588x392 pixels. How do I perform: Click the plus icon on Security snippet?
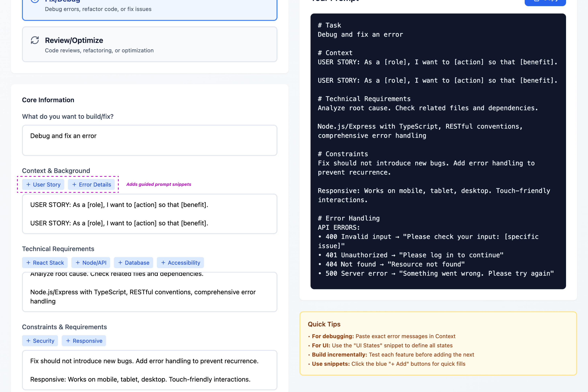[x=28, y=340]
